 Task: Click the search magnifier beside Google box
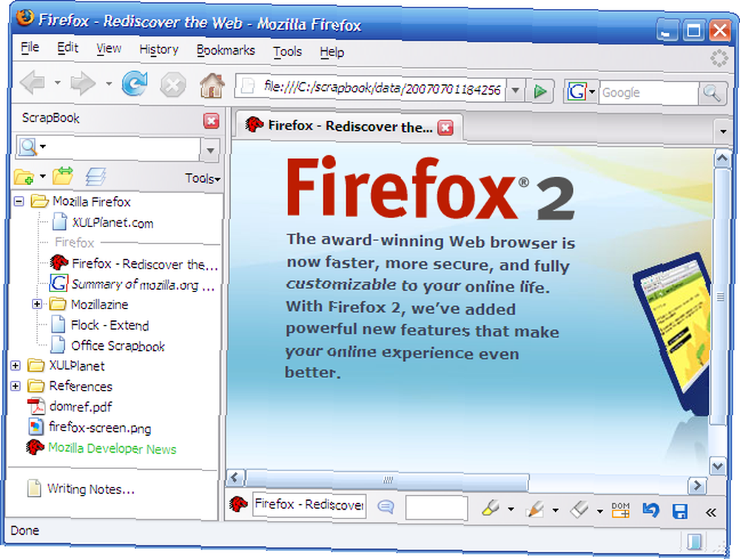coord(711,93)
